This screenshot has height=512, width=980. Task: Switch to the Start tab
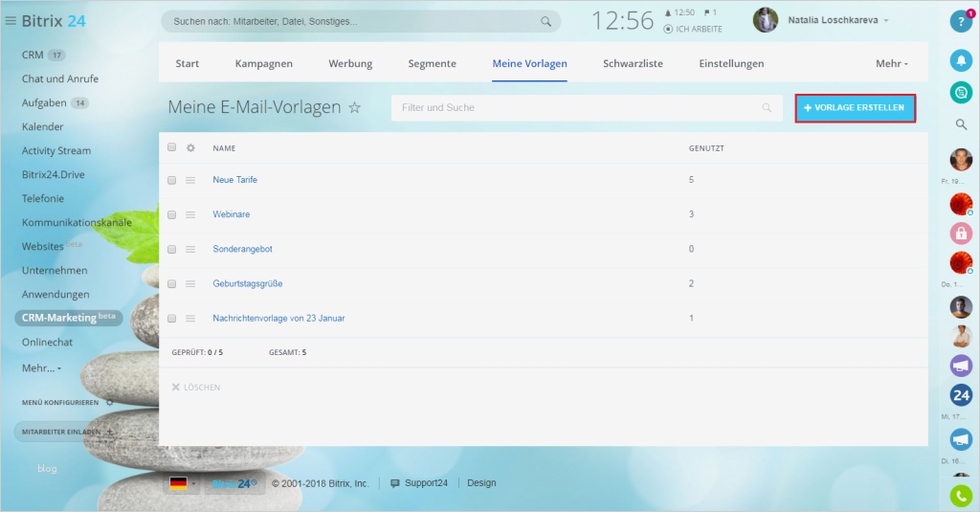click(188, 63)
